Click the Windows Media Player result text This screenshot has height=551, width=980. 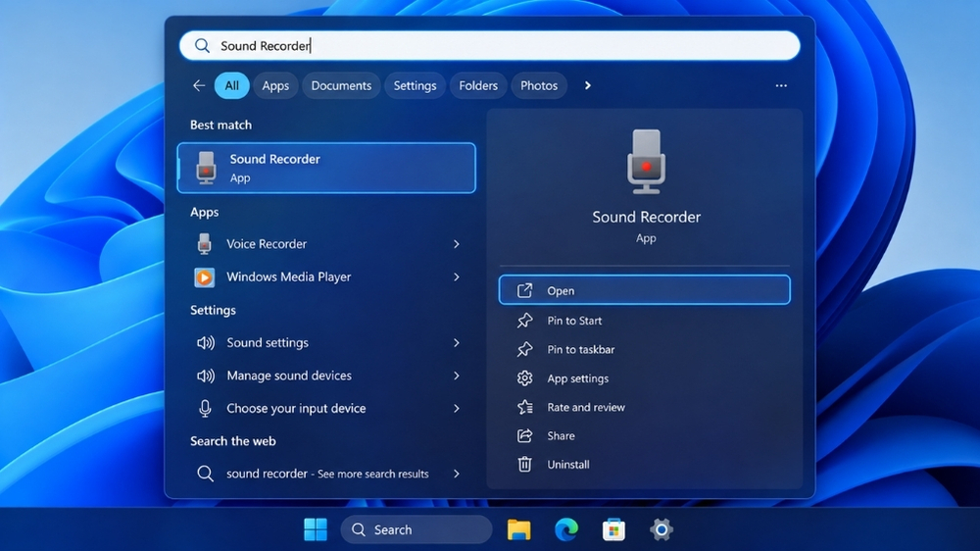289,277
